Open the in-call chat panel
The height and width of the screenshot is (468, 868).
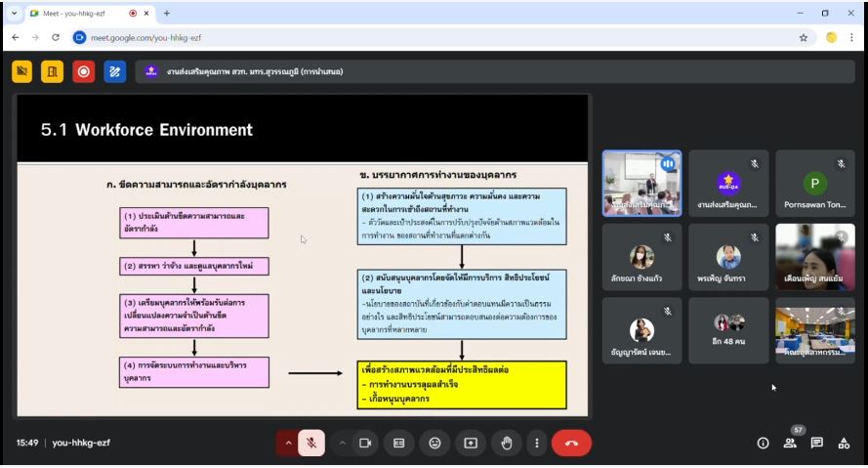click(817, 443)
